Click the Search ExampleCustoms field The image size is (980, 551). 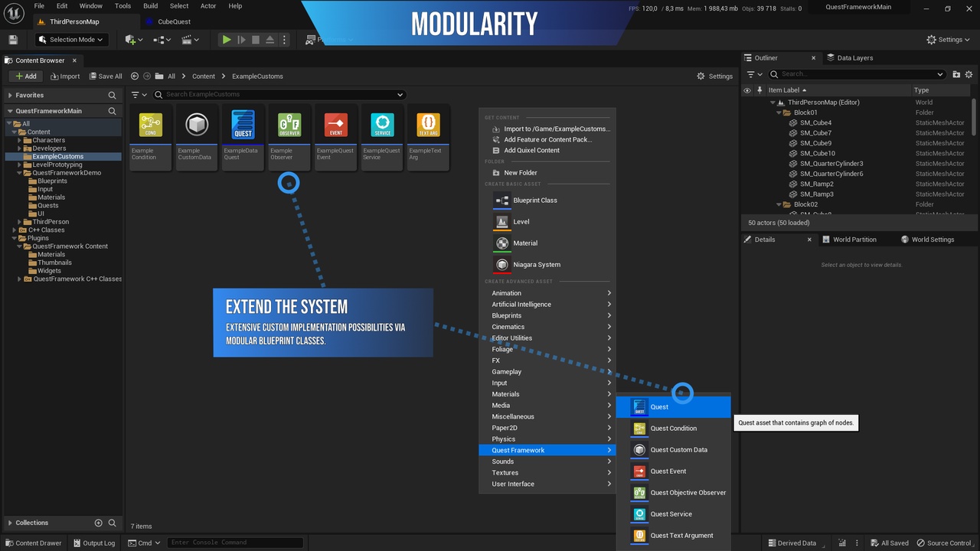tap(279, 94)
